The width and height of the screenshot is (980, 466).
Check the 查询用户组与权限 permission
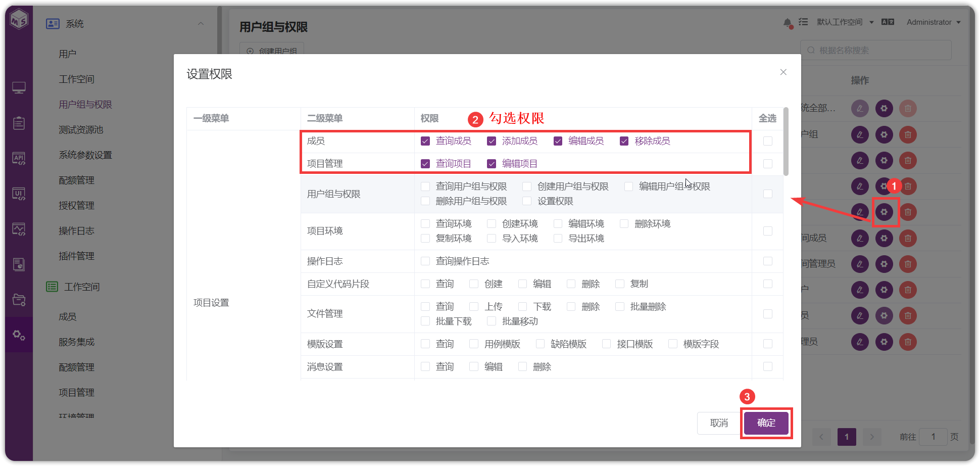(425, 187)
